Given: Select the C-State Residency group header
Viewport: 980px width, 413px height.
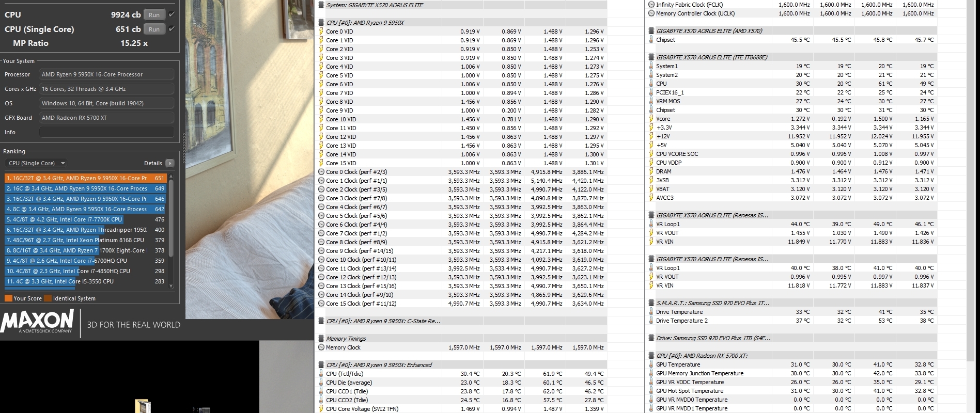Looking at the screenshot, I should pos(383,321).
